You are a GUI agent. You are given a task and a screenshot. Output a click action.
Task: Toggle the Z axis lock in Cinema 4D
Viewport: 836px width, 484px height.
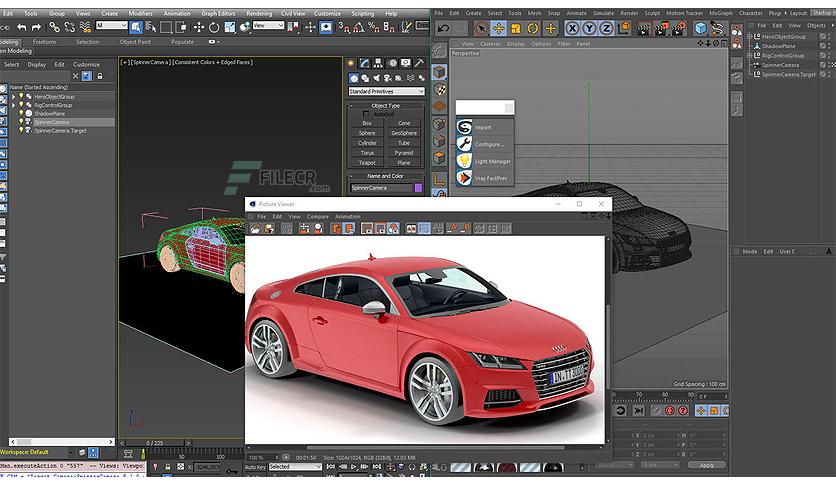[606, 29]
